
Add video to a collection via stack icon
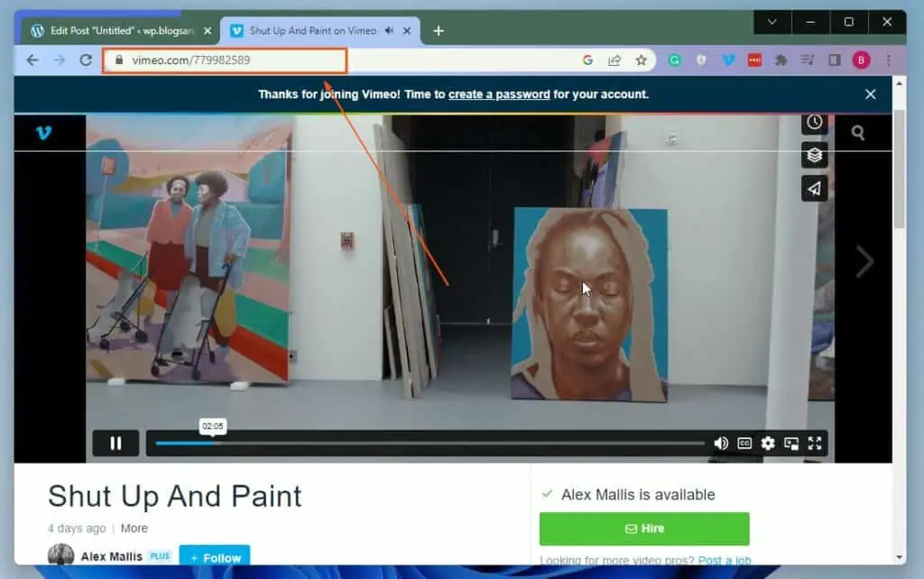point(813,154)
